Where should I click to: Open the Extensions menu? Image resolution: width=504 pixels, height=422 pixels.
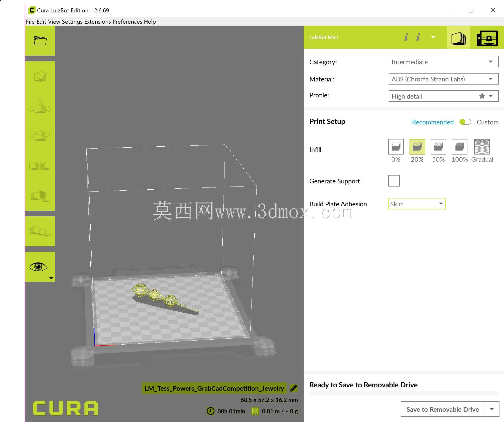(x=98, y=21)
